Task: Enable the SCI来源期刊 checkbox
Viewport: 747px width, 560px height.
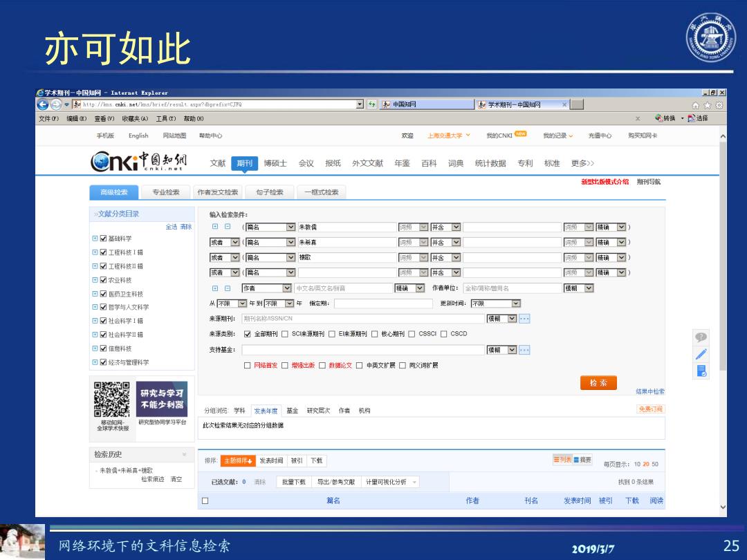Action: (x=285, y=335)
